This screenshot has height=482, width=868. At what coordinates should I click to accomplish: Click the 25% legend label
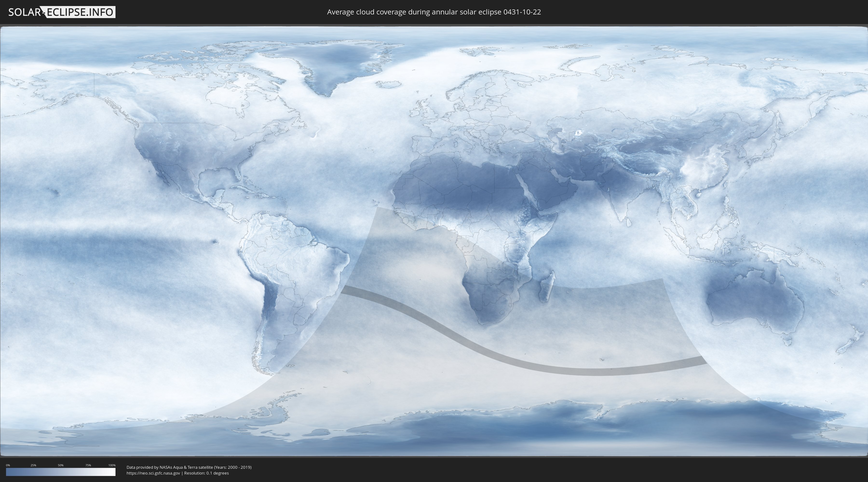(x=33, y=465)
